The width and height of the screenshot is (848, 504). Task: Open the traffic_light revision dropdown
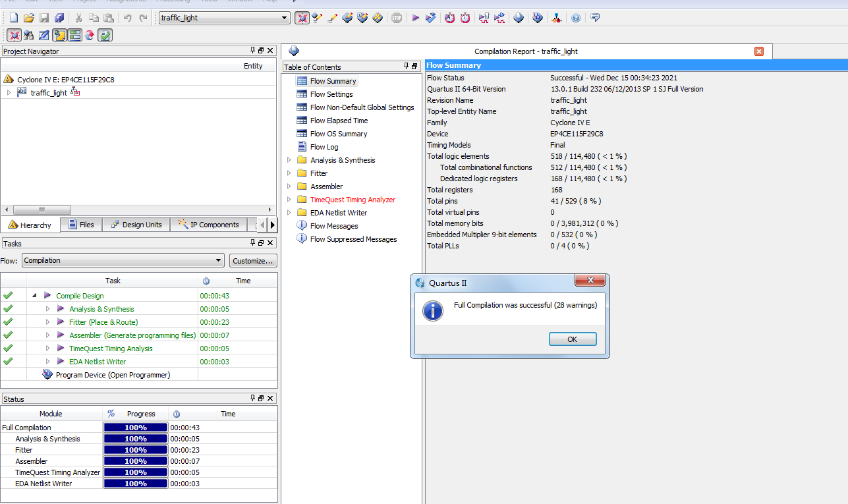click(285, 18)
